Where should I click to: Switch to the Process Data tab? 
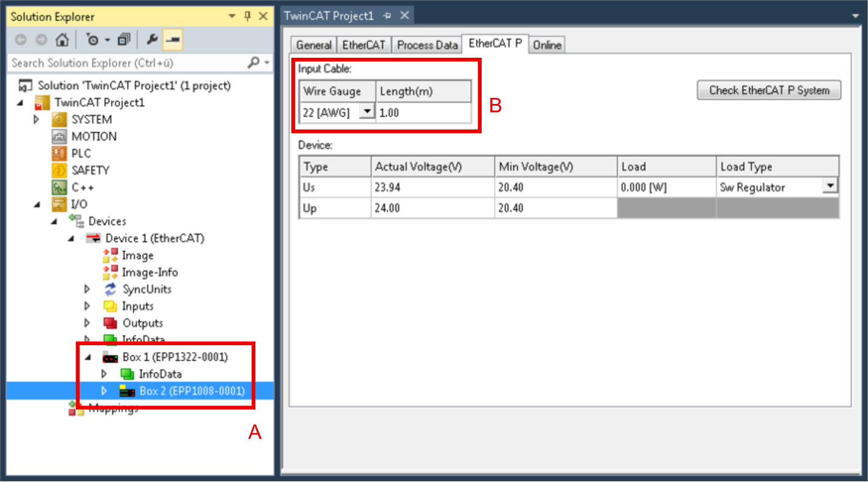[x=427, y=45]
